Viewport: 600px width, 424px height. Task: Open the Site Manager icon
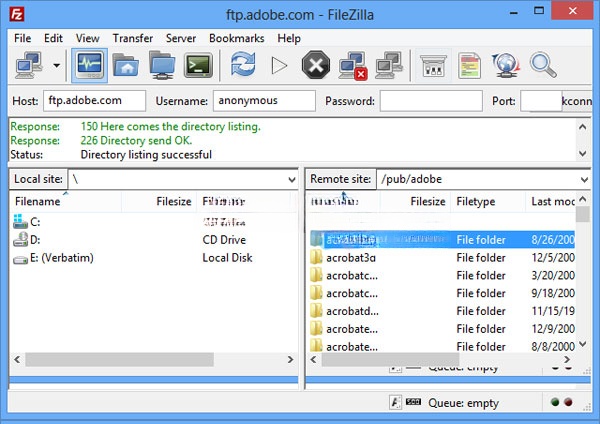(29, 65)
